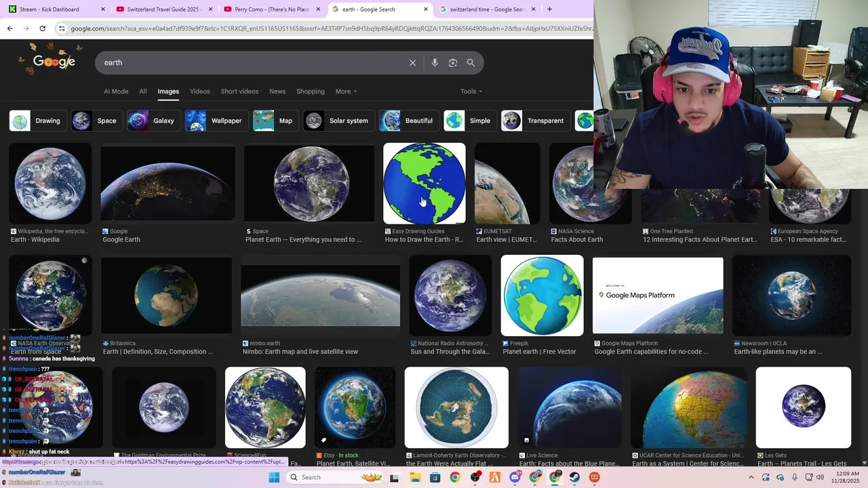Filter images by the Space chip
The height and width of the screenshot is (488, 868).
point(97,121)
